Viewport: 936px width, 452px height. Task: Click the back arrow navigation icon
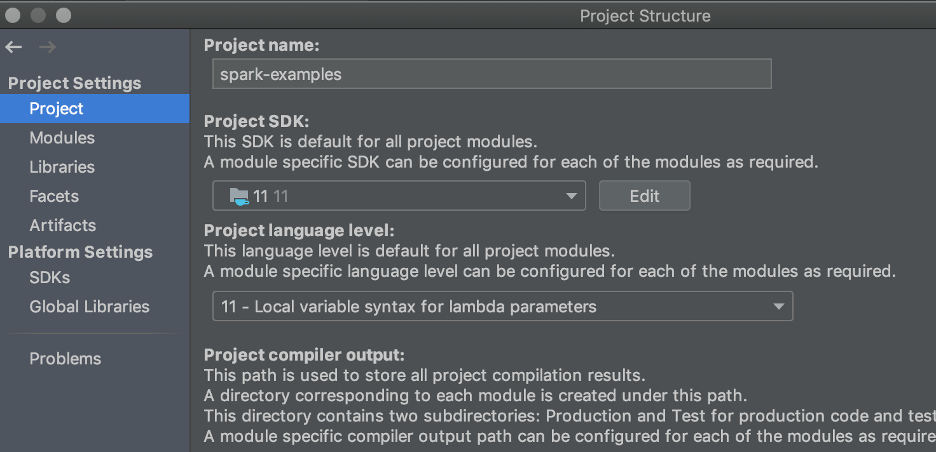14,47
